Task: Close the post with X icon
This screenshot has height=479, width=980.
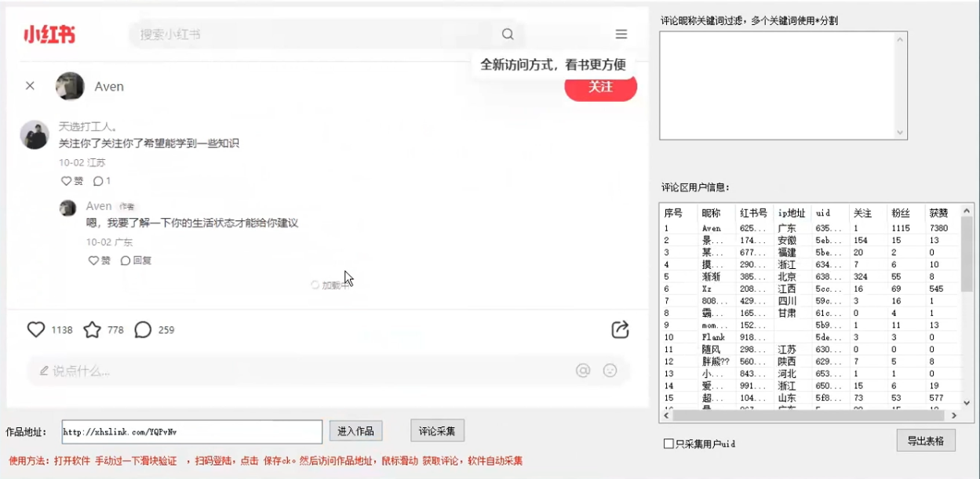Action: 30,86
